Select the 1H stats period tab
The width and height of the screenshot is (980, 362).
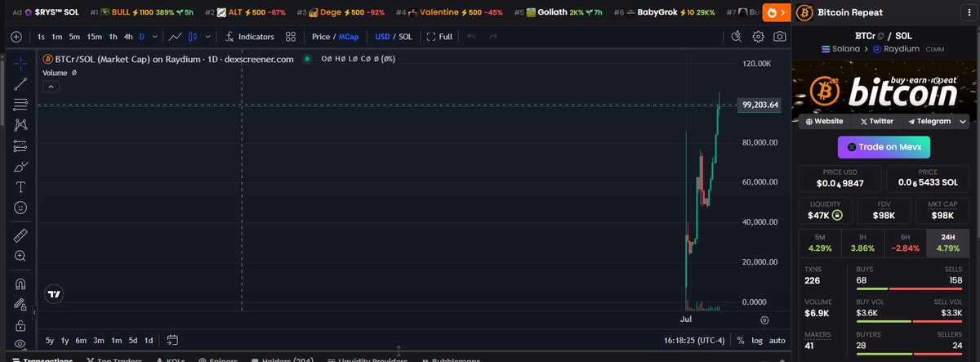coord(862,243)
